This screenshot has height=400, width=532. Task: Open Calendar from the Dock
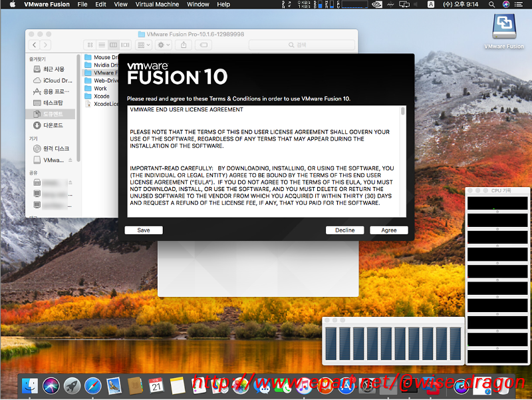click(x=156, y=386)
